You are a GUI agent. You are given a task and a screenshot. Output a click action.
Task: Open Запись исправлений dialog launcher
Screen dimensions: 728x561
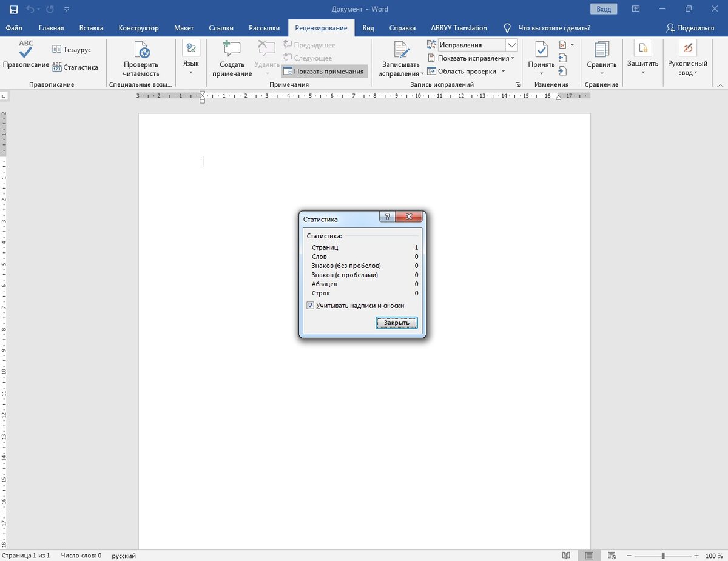[518, 85]
